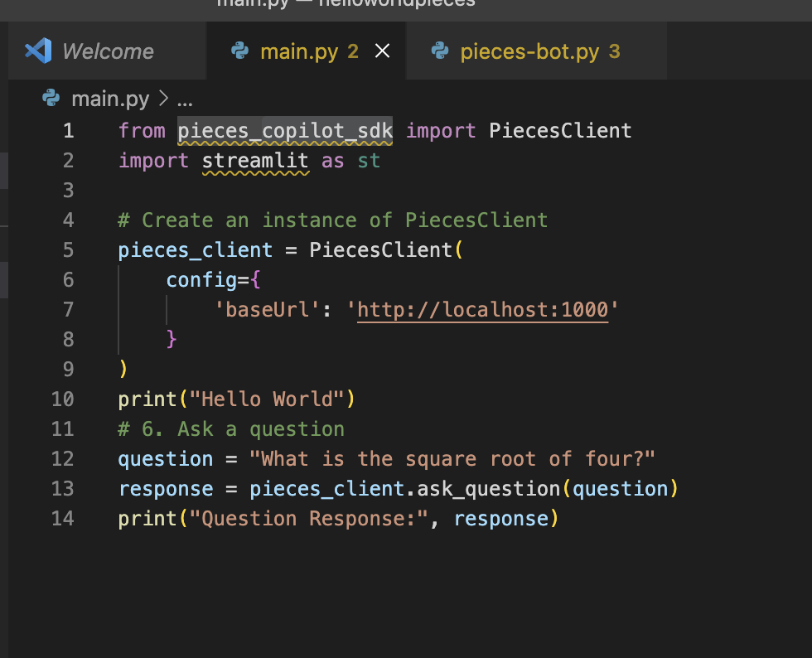The height and width of the screenshot is (658, 812).
Task: Expand the breadcrumb ellipsis symbol list
Action: (x=185, y=100)
